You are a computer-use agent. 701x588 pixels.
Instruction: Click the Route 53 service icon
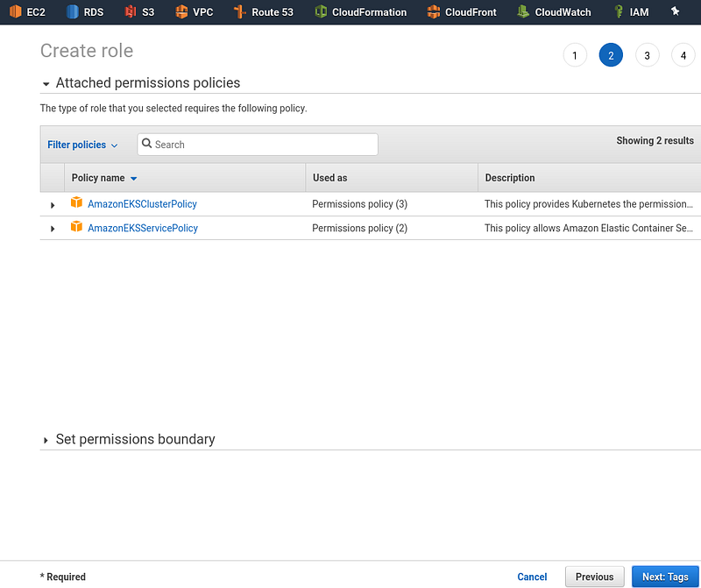point(239,11)
